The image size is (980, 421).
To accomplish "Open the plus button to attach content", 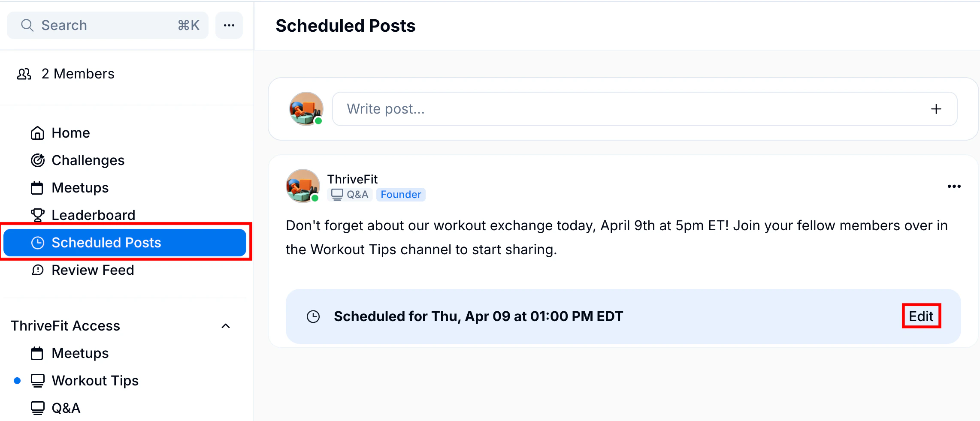I will point(936,108).
